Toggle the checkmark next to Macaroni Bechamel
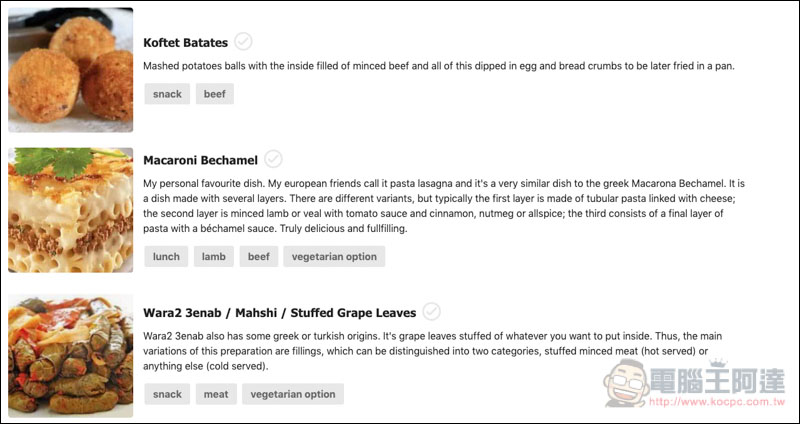Viewport: 800px width, 424px height. click(x=273, y=159)
